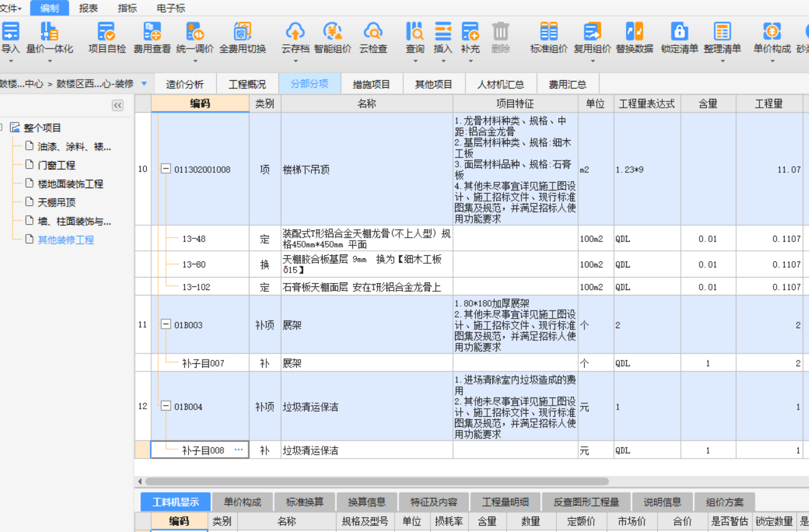Image resolution: width=809 pixels, height=532 pixels.
Task: Open dropdown arrow under 统一调价
Action: pyautogui.click(x=195, y=61)
